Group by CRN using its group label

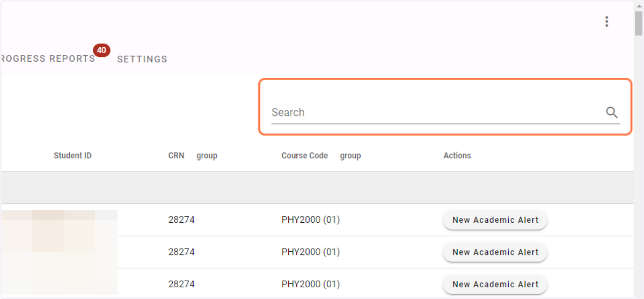pyautogui.click(x=207, y=156)
